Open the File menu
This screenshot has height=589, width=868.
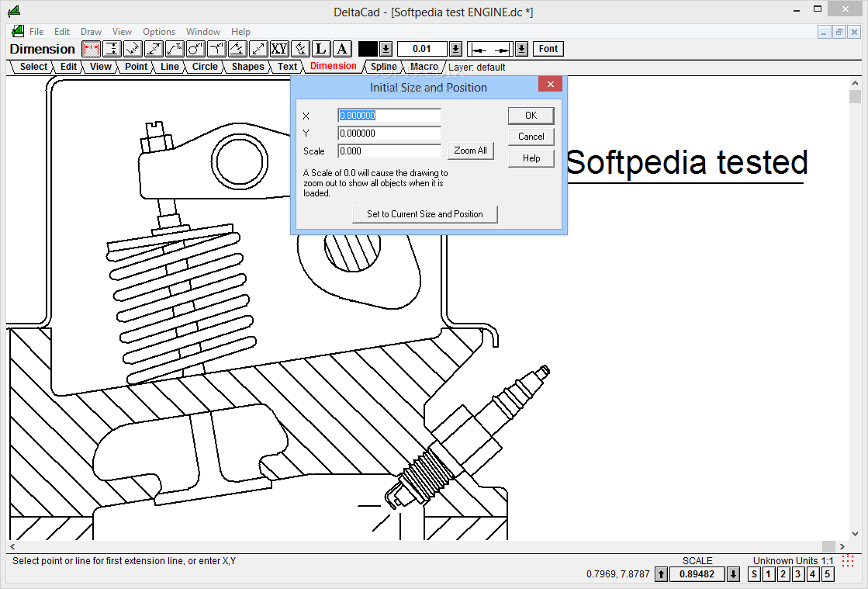pyautogui.click(x=36, y=32)
